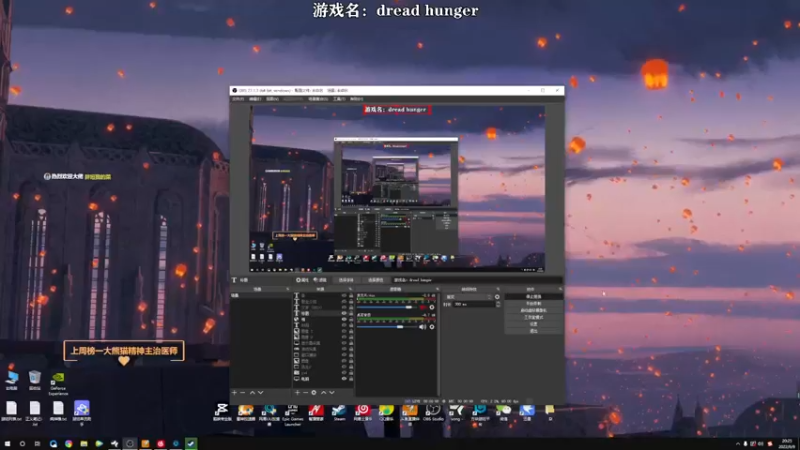Show hidden system tray icons with the chevron
The height and width of the screenshot is (450, 800).
(738, 444)
